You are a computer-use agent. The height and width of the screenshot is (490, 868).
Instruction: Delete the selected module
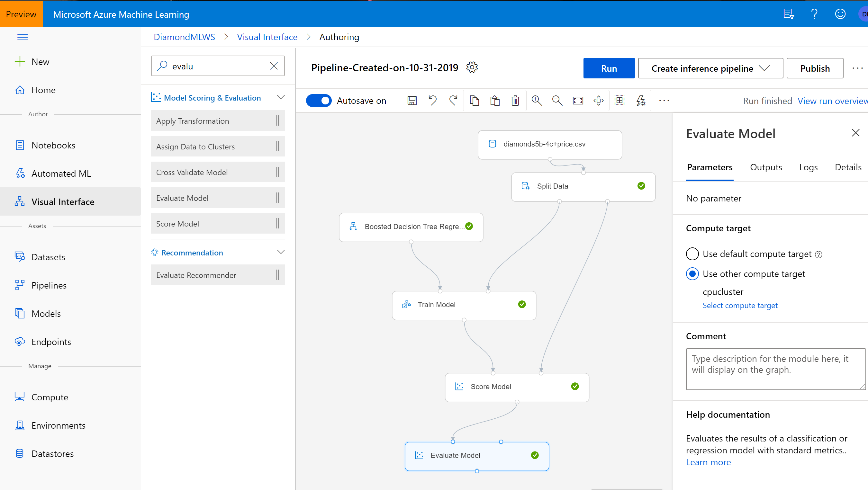pyautogui.click(x=515, y=100)
